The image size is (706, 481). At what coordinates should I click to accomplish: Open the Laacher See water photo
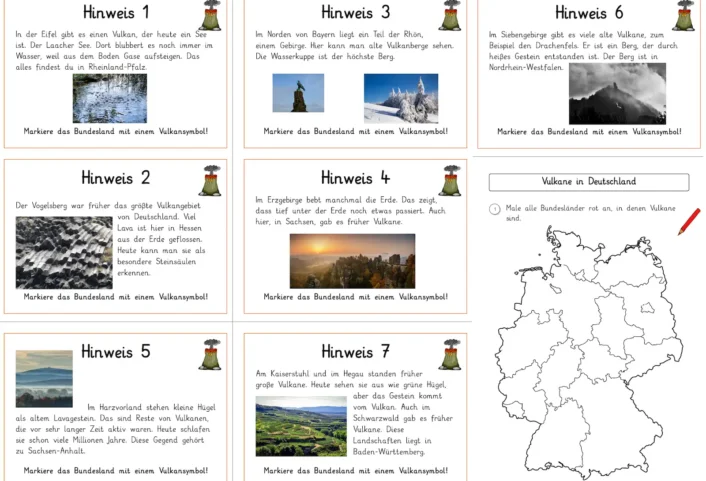(109, 98)
